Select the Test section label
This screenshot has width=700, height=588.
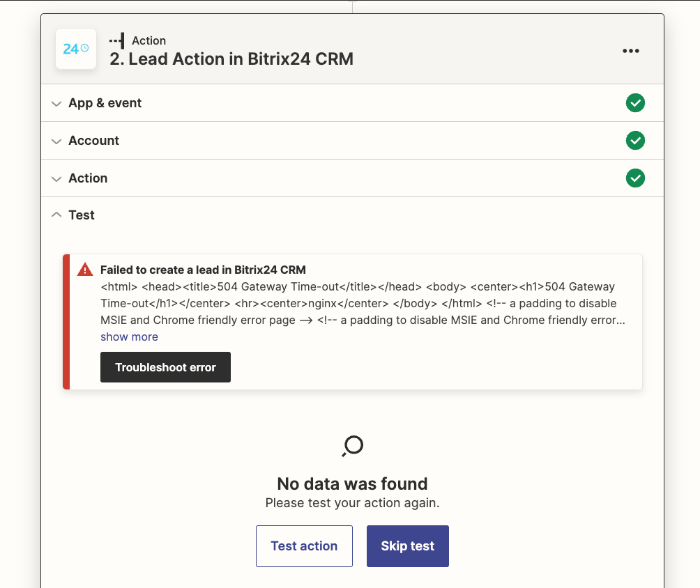(82, 215)
